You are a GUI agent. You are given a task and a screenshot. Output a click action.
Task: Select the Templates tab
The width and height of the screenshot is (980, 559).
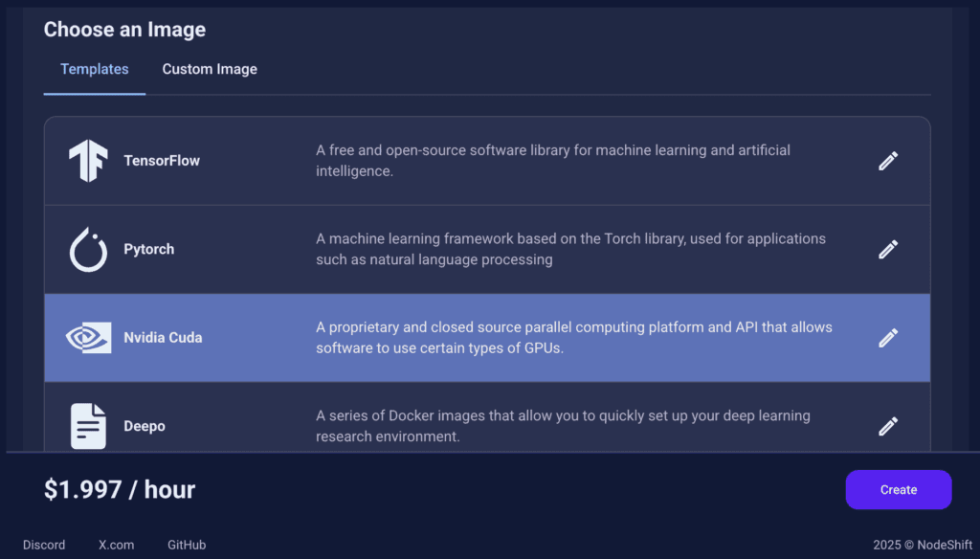(95, 69)
